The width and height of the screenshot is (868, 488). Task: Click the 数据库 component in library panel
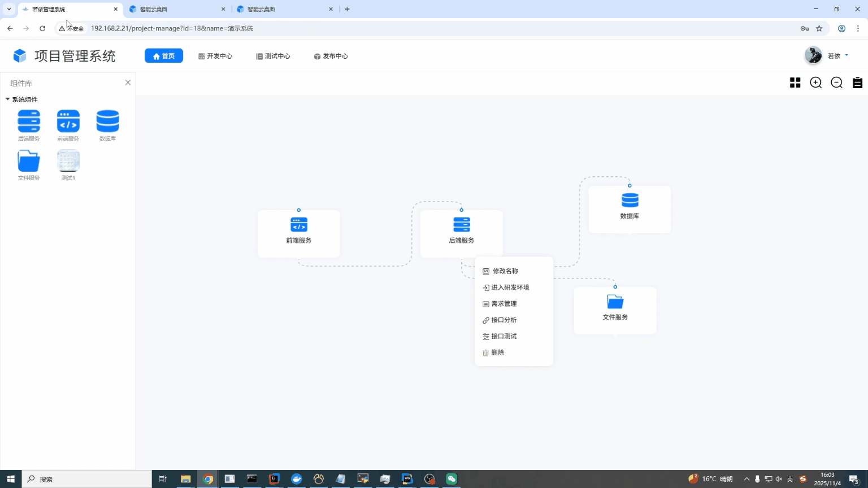click(107, 121)
